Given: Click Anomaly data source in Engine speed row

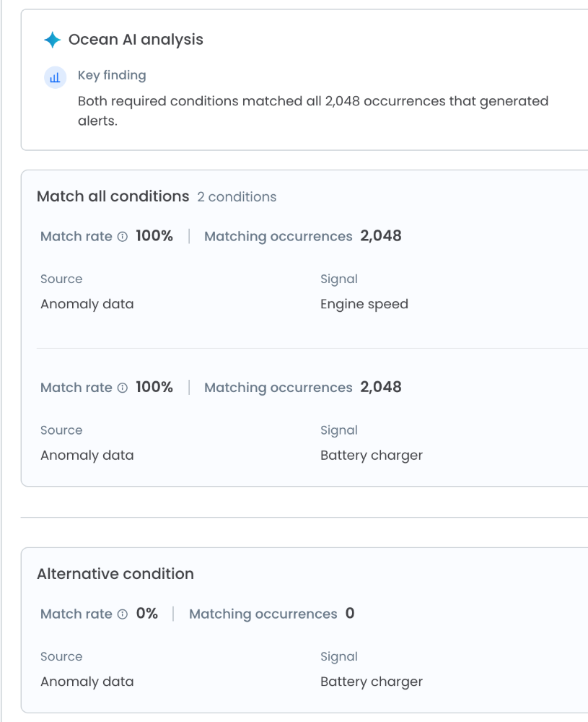Looking at the screenshot, I should click(x=87, y=305).
